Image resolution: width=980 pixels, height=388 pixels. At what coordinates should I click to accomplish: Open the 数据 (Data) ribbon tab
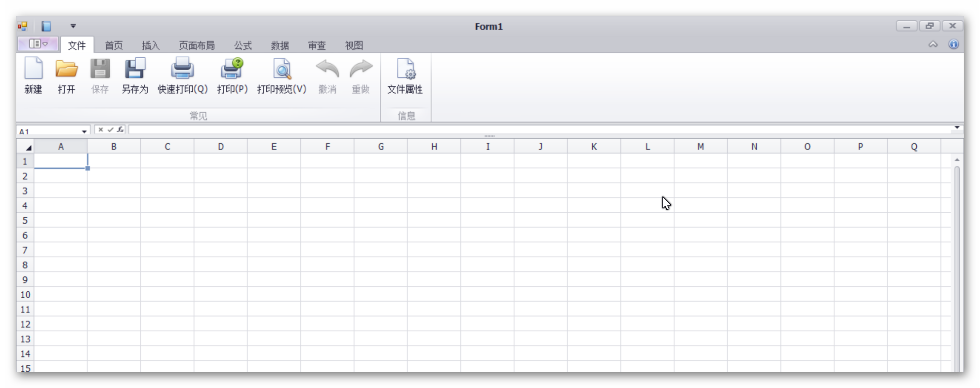click(x=280, y=45)
